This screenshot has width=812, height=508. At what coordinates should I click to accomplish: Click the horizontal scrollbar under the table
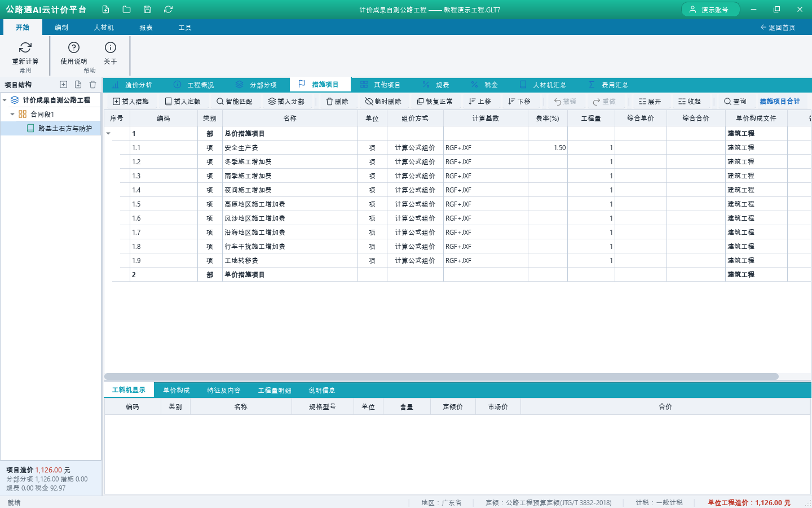pyautogui.click(x=442, y=376)
